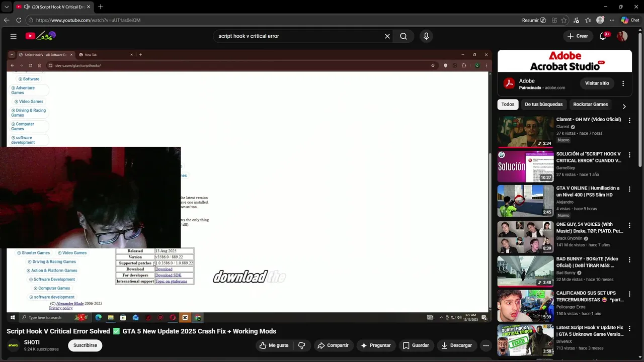The height and width of the screenshot is (362, 644).
Task: Switch to the Script Hook V YouTube tab
Action: (x=53, y=7)
